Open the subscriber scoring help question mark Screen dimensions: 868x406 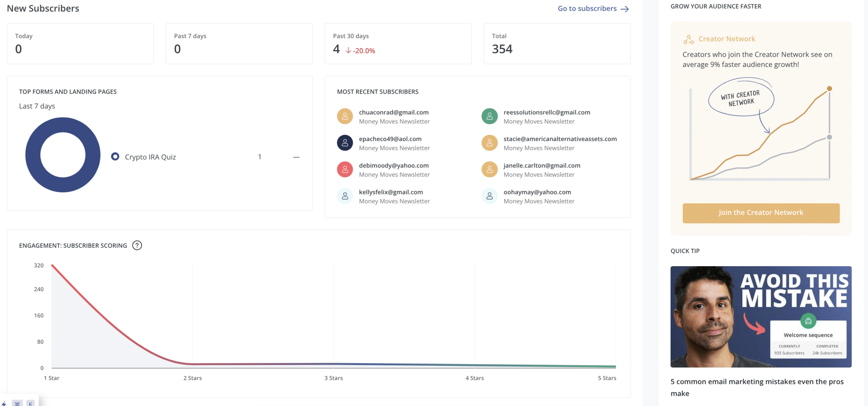[x=137, y=245]
